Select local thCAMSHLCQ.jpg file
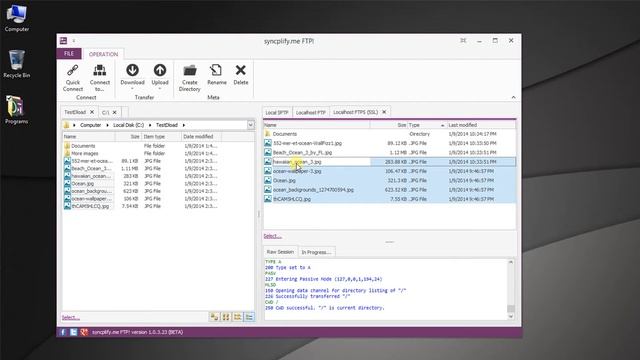 (x=90, y=206)
